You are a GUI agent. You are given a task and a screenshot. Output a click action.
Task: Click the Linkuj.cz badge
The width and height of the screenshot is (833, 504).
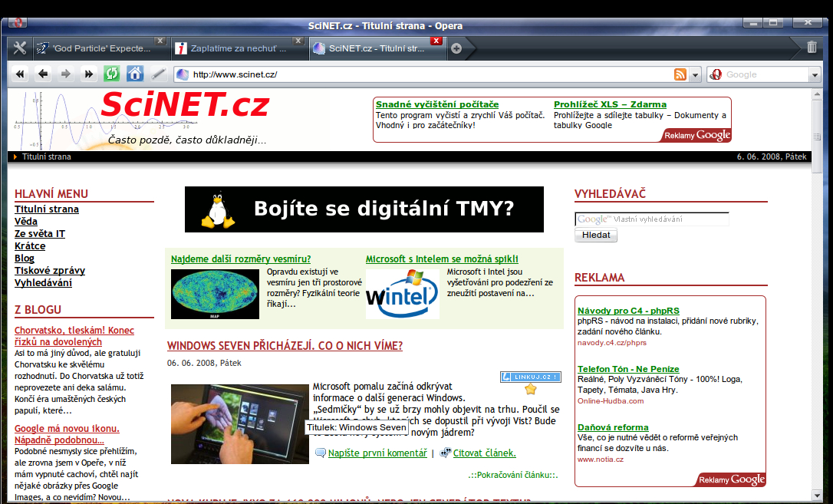point(530,377)
